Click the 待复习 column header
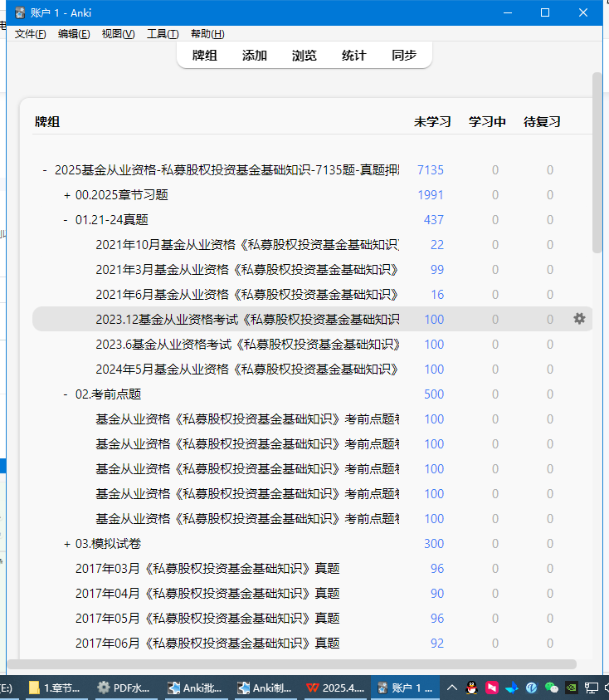609x700 pixels. click(542, 122)
